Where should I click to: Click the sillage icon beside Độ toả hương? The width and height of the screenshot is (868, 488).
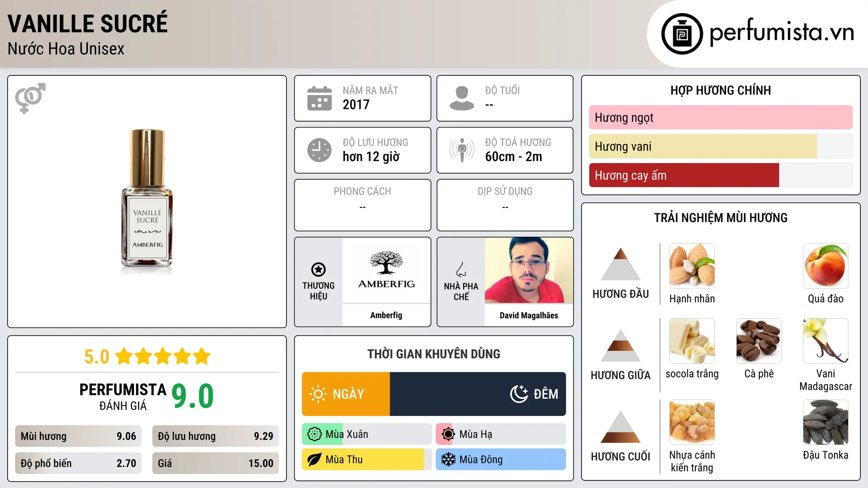(462, 150)
